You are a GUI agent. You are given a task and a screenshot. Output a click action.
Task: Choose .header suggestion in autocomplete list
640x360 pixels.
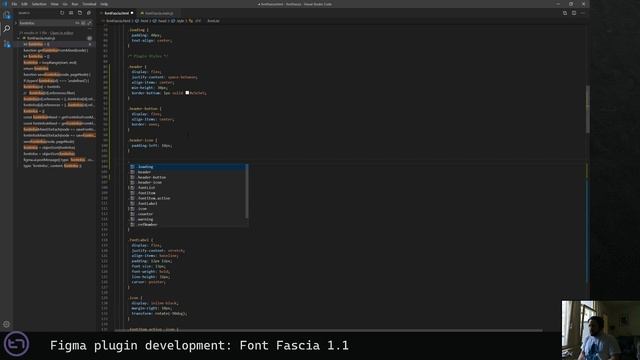(x=188, y=172)
